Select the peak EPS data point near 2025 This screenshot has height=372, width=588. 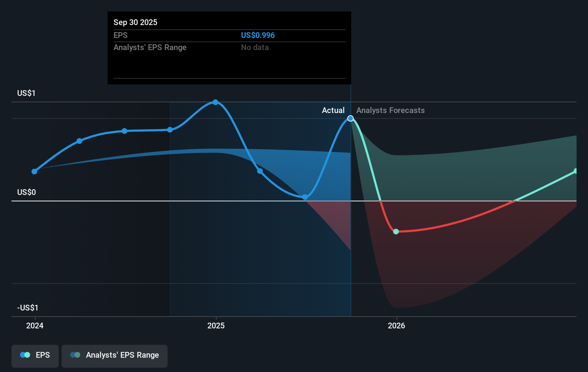[215, 102]
